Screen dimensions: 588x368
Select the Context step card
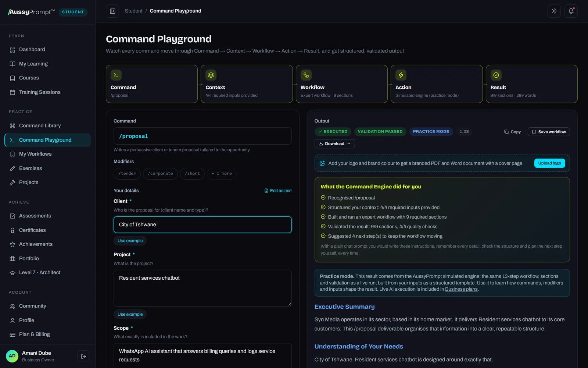click(247, 84)
